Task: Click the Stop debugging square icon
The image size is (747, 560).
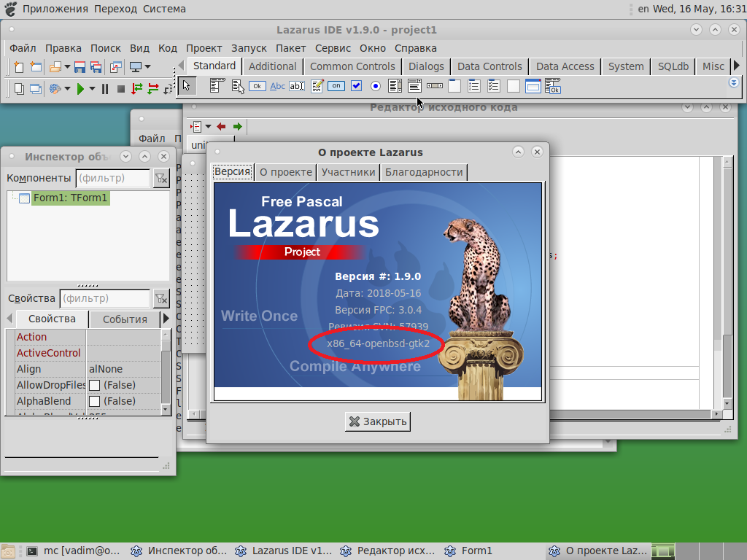Action: [121, 89]
